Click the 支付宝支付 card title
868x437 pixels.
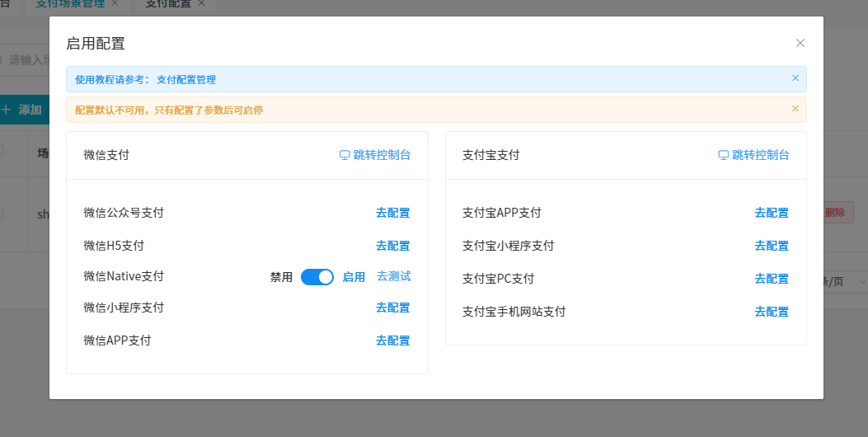[491, 155]
